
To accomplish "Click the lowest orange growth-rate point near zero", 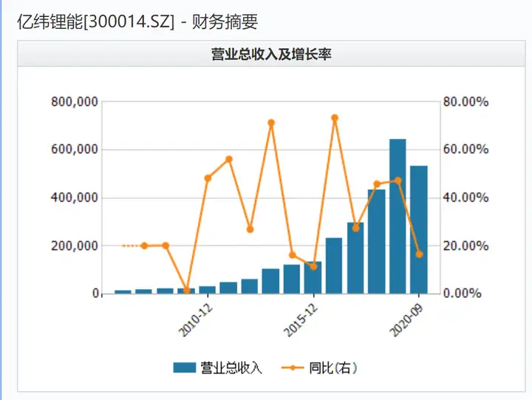I will pos(187,291).
